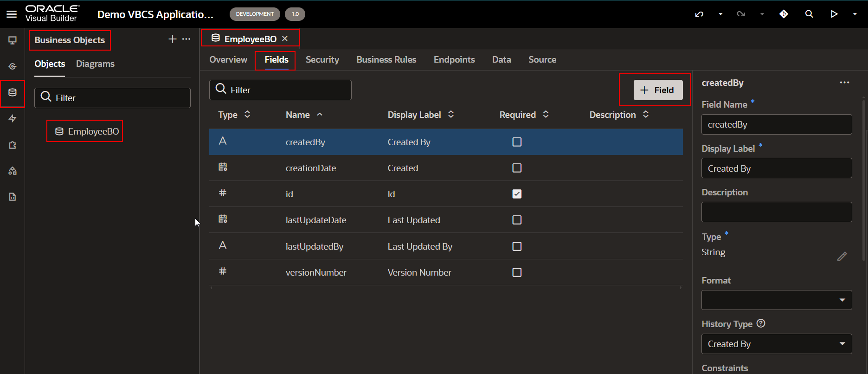Click the + Field button
Screen dimensions: 868x374
point(658,90)
